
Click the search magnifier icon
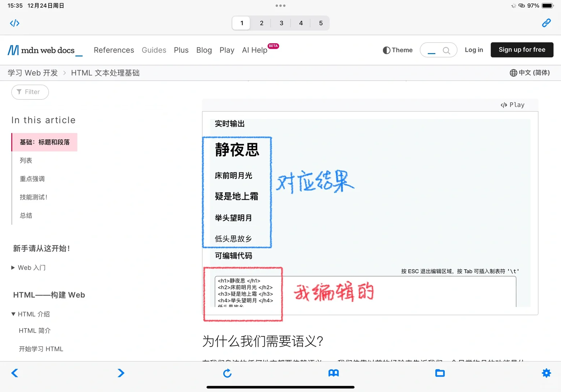coord(447,50)
